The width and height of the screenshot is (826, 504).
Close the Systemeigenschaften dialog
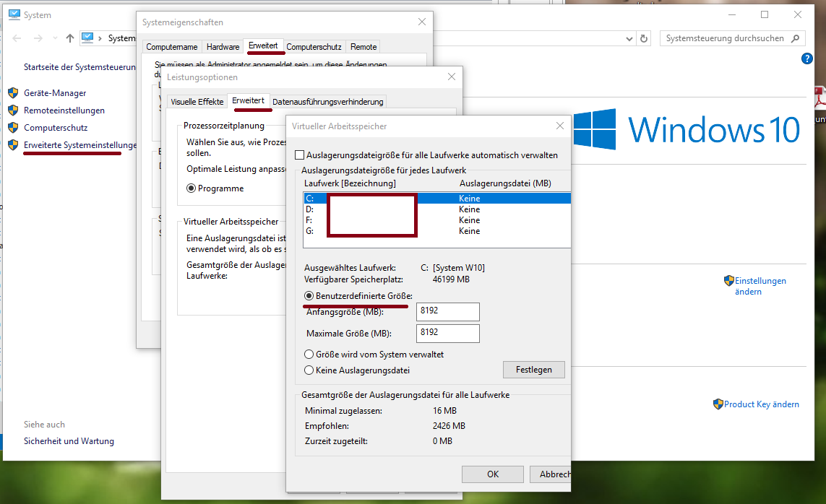click(x=422, y=22)
